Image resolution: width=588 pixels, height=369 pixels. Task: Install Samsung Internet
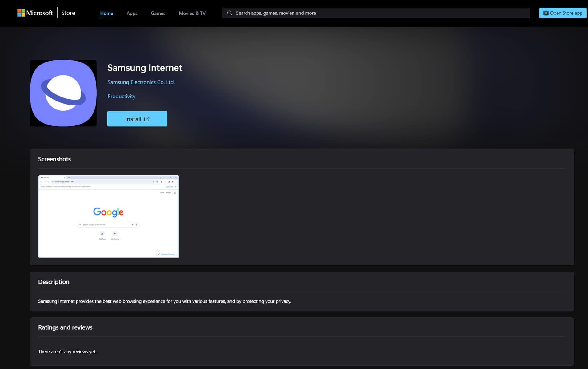[133, 119]
